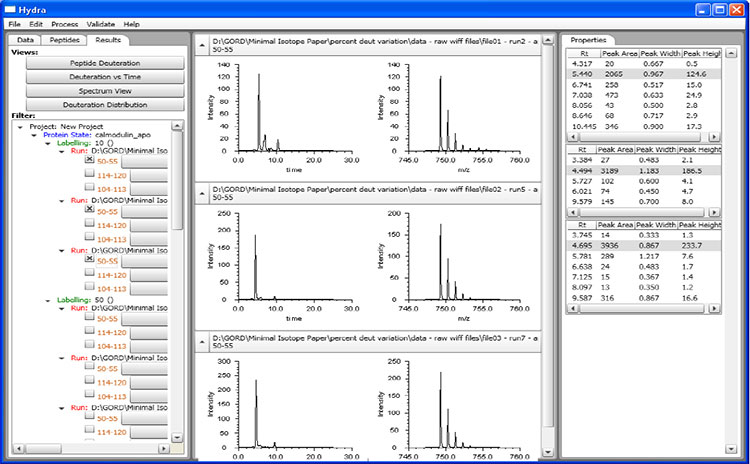This screenshot has height=464, width=750.
Task: Select the table row with Rt 7.038
Action: pyautogui.click(x=644, y=95)
